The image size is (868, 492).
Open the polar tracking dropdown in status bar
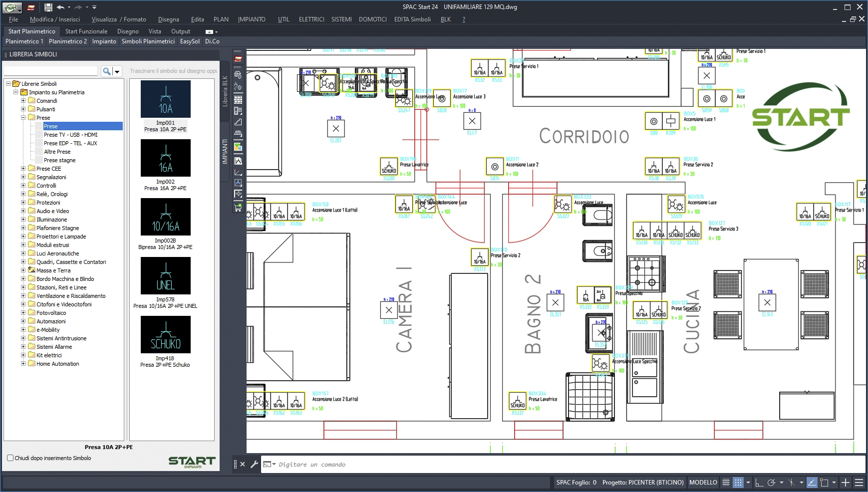pyautogui.click(x=782, y=483)
